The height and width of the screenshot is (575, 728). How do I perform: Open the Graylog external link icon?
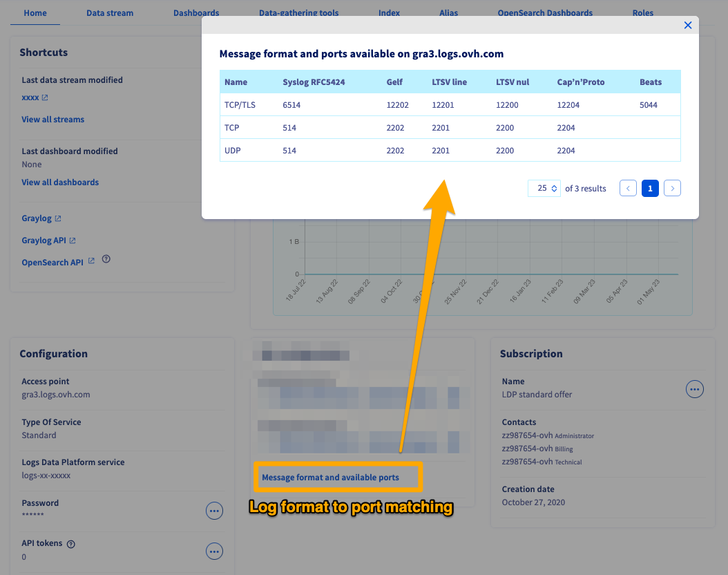[x=59, y=218]
